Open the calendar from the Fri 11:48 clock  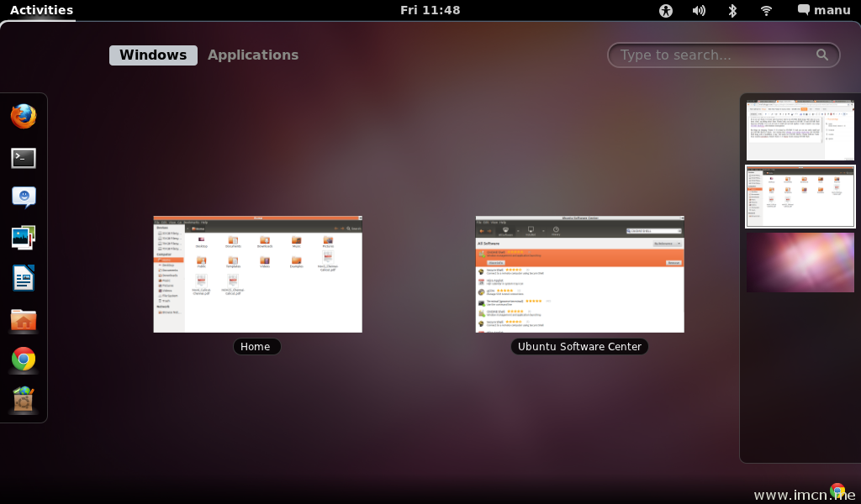click(430, 10)
